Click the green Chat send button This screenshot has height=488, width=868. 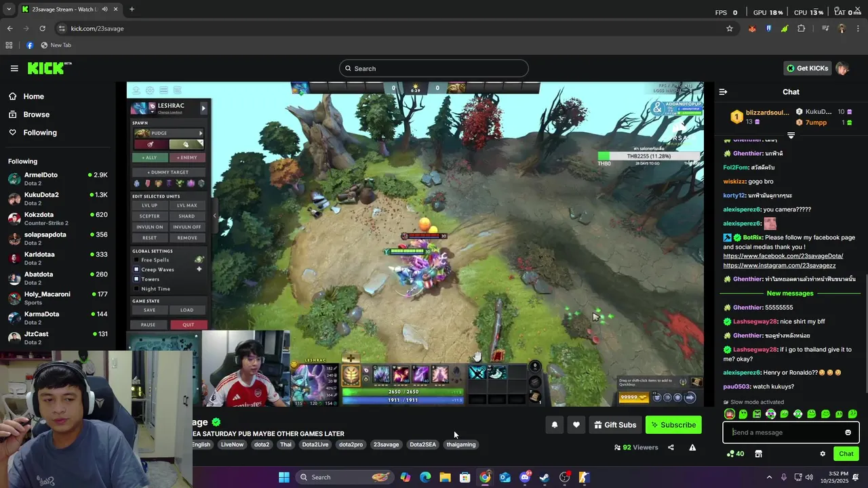(x=846, y=454)
